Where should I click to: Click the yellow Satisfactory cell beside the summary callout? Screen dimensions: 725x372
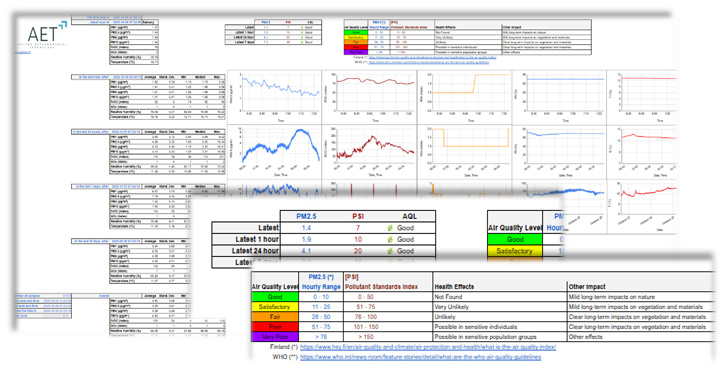coord(515,251)
